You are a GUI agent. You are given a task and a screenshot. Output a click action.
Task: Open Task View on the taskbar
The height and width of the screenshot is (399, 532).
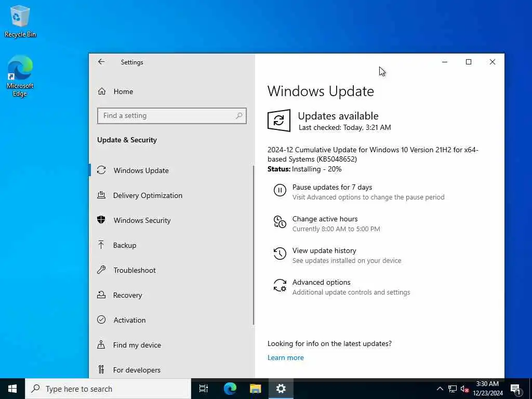[204, 389]
